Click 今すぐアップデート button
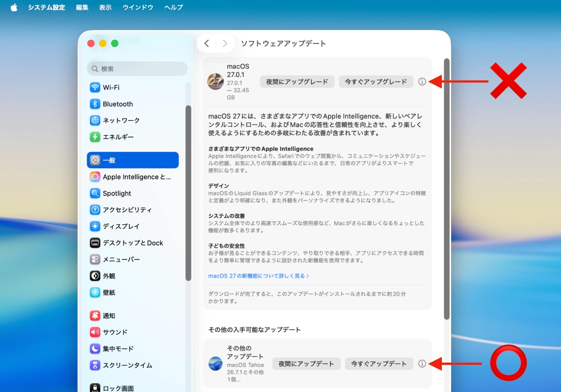 coord(379,364)
